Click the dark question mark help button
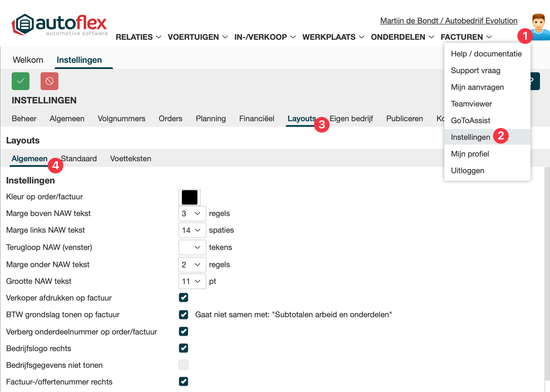Viewport: 550px width, 392px height. coord(535,81)
